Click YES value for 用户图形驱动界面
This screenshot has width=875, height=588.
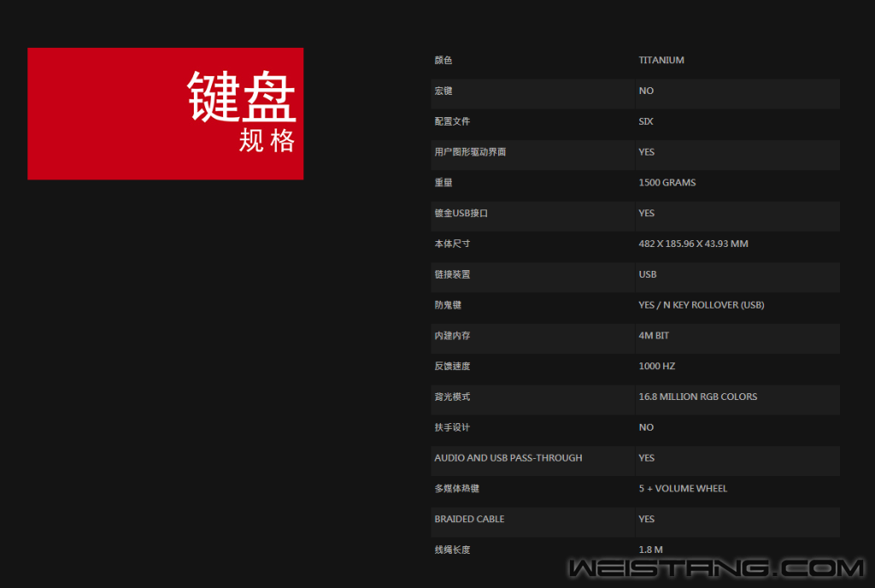coord(646,152)
